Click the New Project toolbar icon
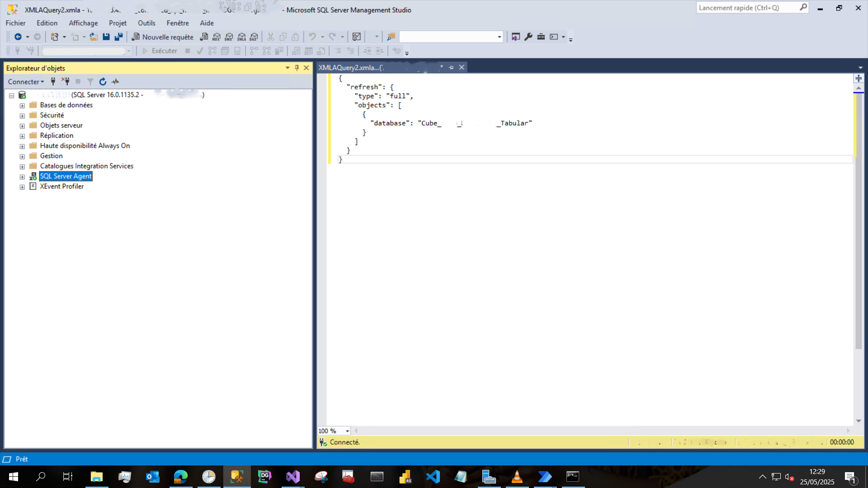This screenshot has width=868, height=488. click(x=54, y=37)
